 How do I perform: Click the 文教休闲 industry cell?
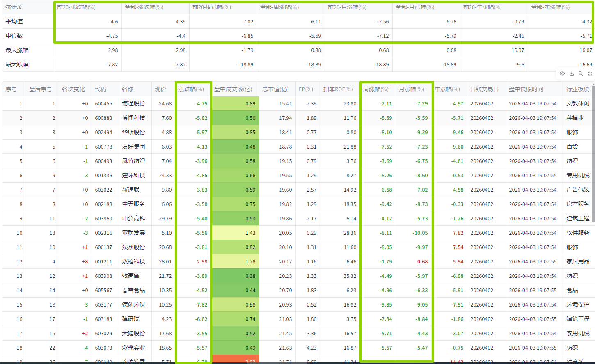pyautogui.click(x=578, y=103)
